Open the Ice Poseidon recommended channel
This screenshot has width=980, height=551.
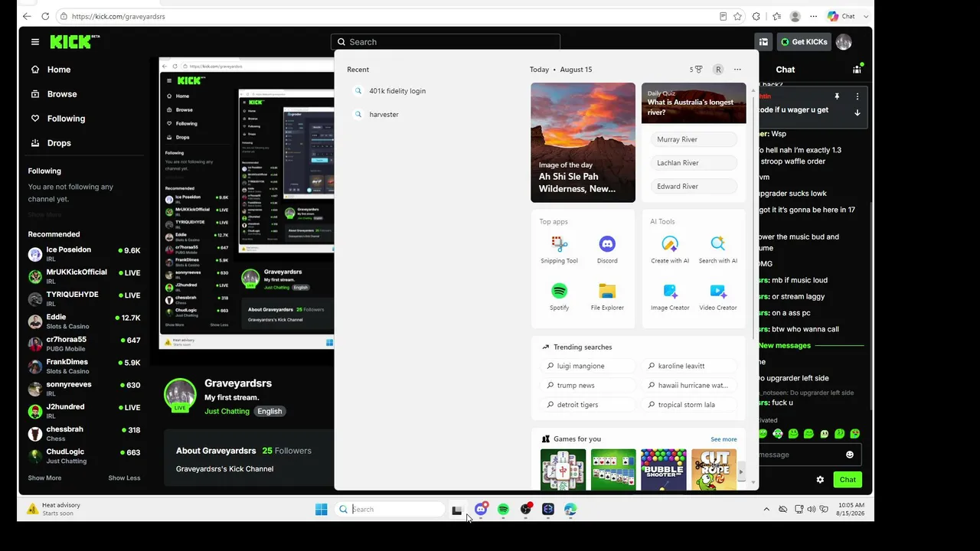pyautogui.click(x=84, y=254)
